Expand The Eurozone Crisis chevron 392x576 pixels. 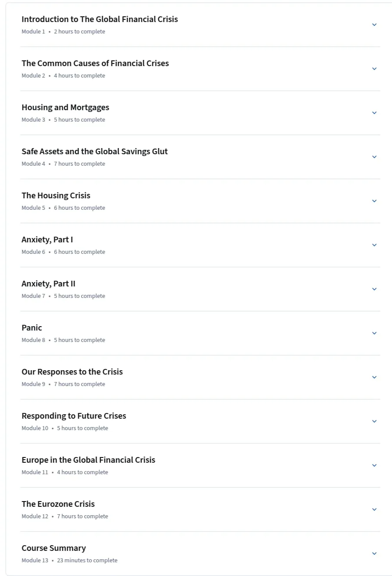(x=374, y=509)
